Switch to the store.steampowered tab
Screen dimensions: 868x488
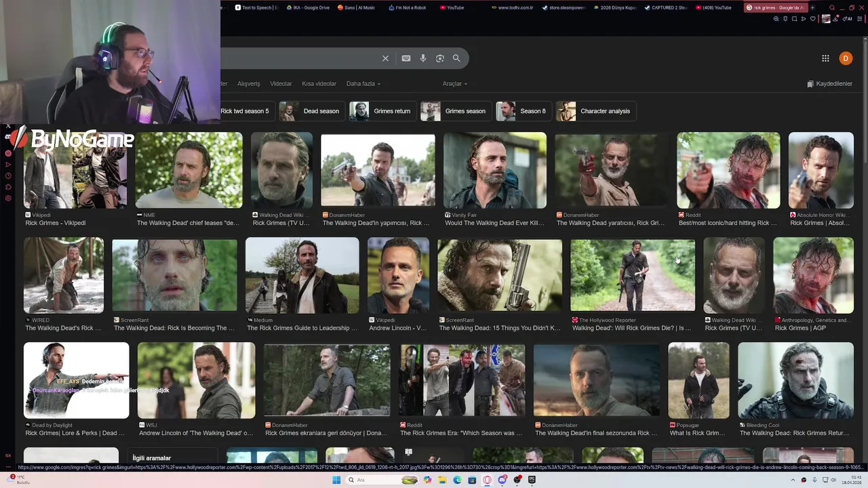563,7
